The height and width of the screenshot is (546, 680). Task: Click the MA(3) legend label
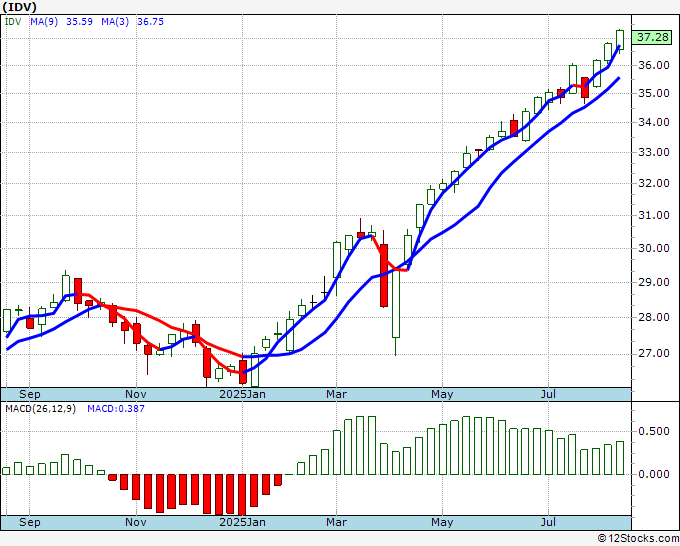click(115, 22)
